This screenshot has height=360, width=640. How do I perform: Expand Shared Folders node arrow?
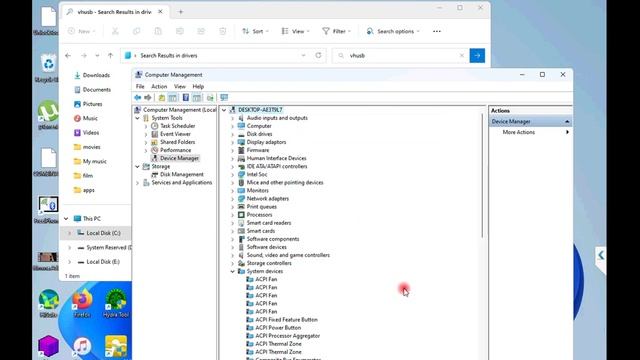[x=146, y=142]
